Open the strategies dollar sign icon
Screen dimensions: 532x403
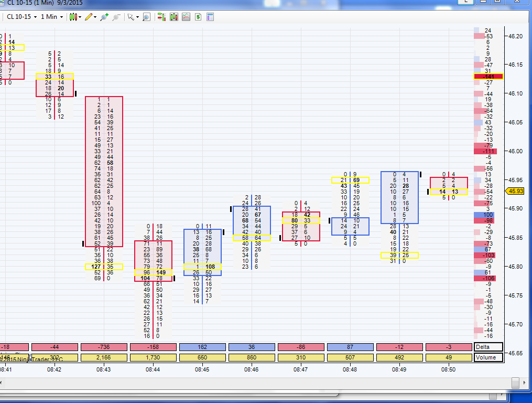point(198,17)
